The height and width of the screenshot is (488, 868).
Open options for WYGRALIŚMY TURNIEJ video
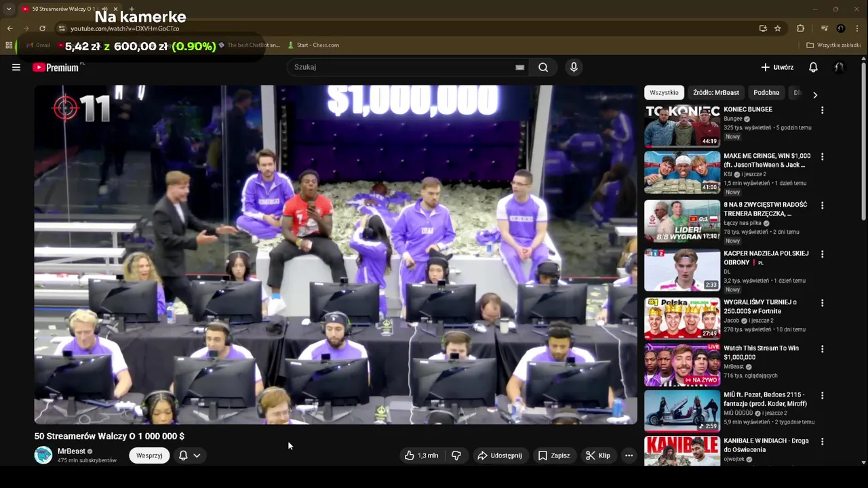coord(822,303)
